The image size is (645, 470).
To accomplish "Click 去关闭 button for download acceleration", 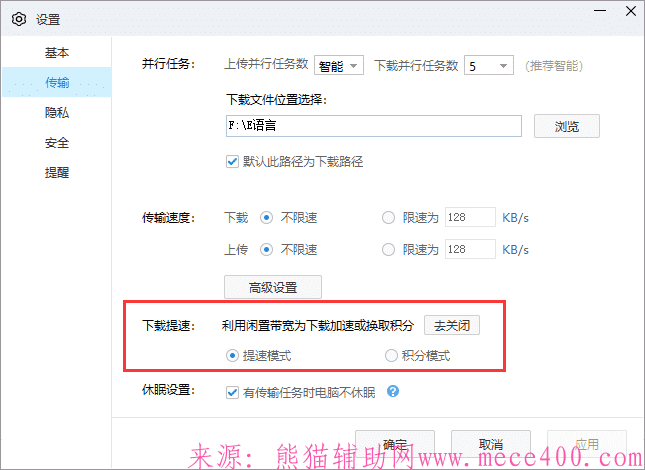I will (x=452, y=325).
